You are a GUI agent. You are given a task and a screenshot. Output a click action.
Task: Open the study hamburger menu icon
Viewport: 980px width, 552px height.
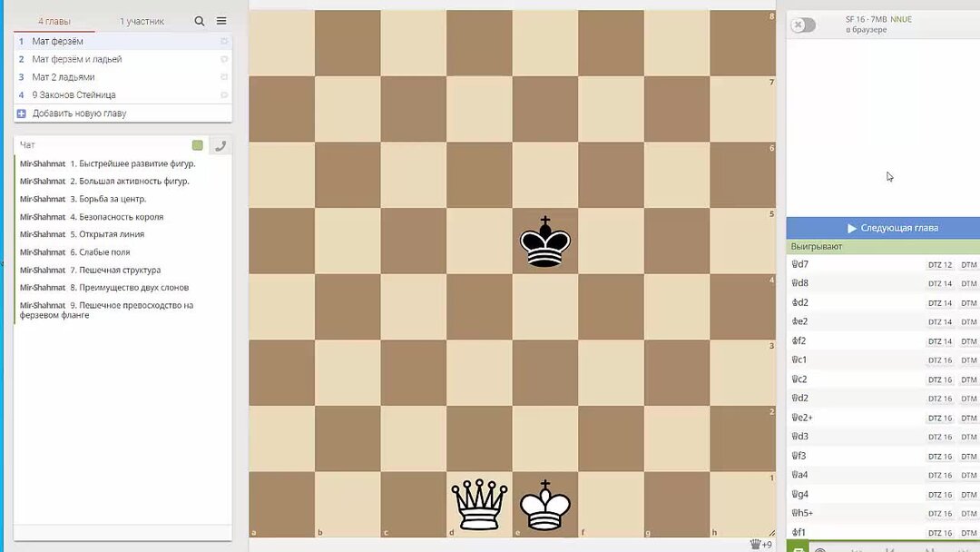(x=221, y=21)
